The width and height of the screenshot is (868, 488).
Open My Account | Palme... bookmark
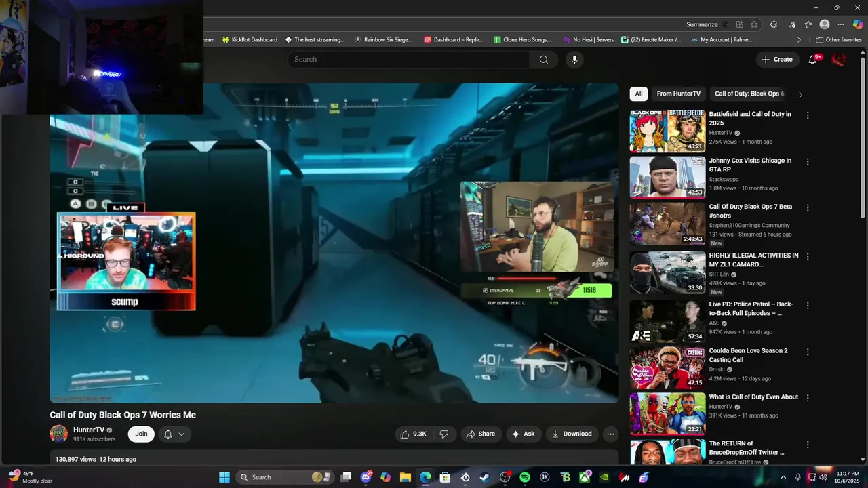click(x=721, y=40)
